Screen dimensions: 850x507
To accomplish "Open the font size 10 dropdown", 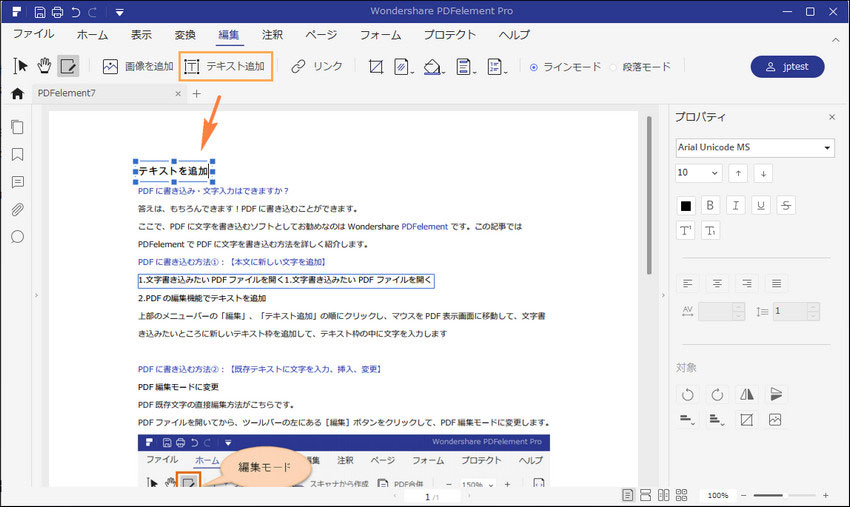I will click(699, 173).
